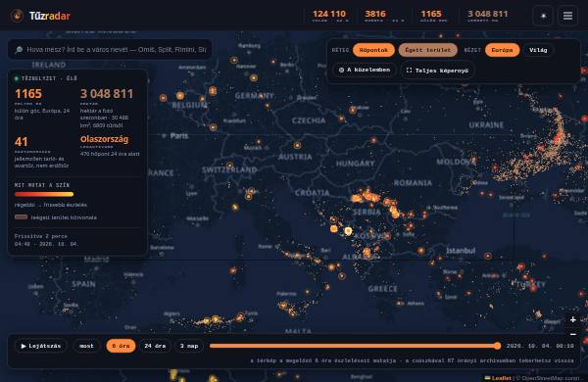Screen dimensions: 588x382
Task: Open the OpenStreetMap attribution link
Action: point(550,378)
